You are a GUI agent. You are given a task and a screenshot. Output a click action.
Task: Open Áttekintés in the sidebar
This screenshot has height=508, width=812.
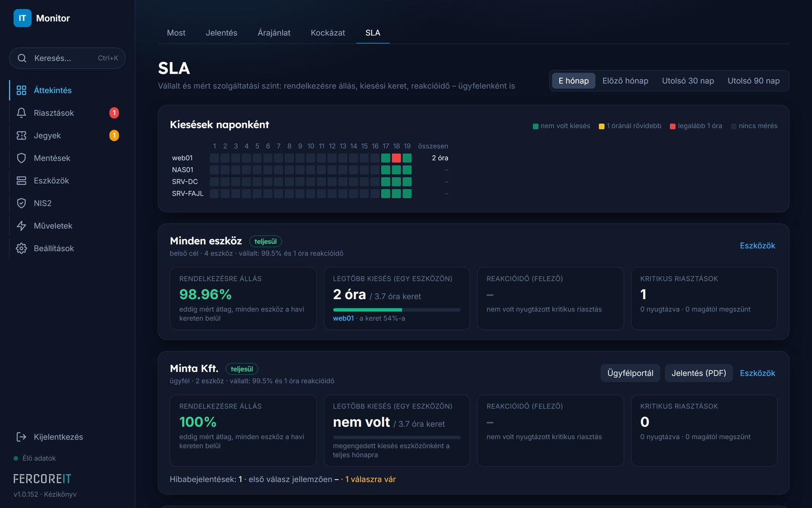tap(67, 90)
